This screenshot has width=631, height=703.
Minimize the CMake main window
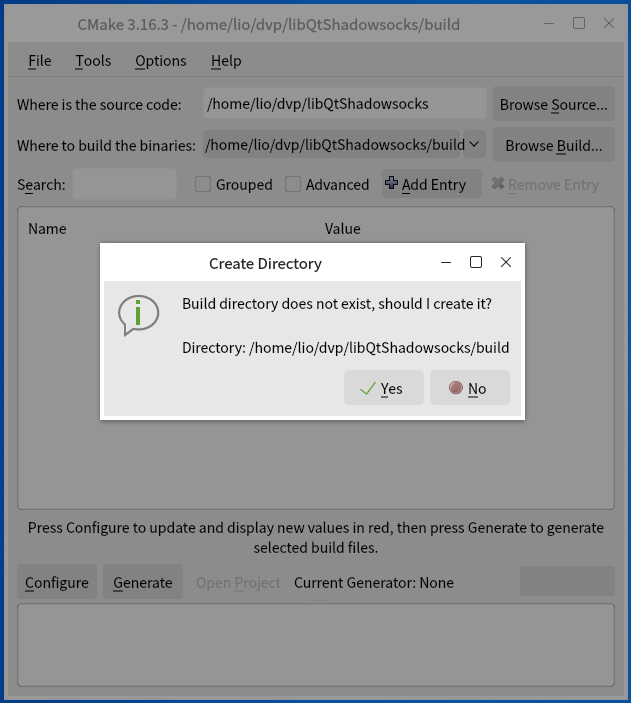[549, 23]
